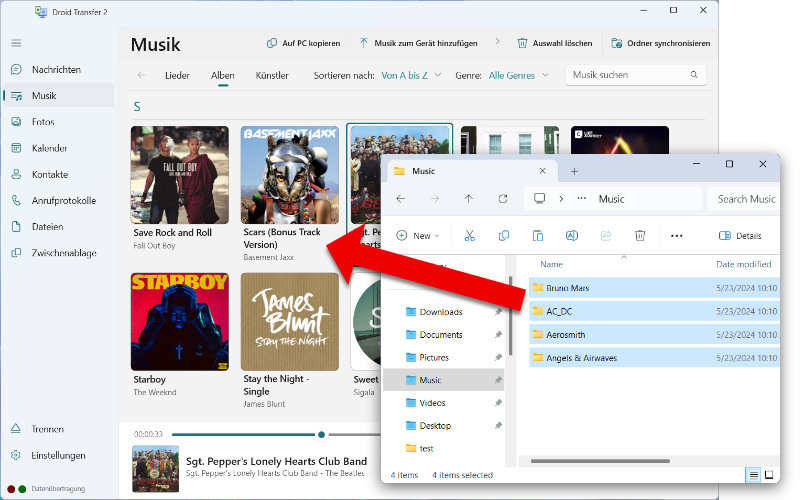Click the Copy icon in Explorer toolbar
This screenshot has width=800, height=500.
pos(504,236)
